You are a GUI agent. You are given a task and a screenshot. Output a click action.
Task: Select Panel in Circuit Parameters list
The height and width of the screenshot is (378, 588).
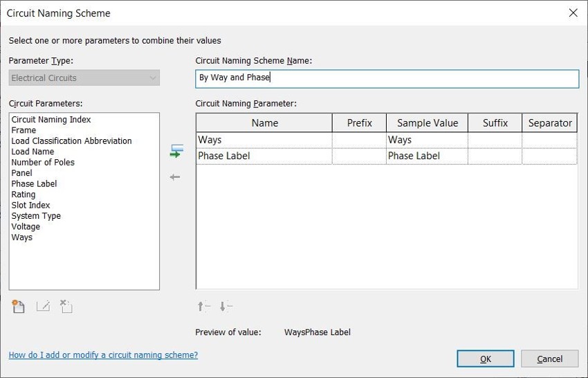point(21,173)
